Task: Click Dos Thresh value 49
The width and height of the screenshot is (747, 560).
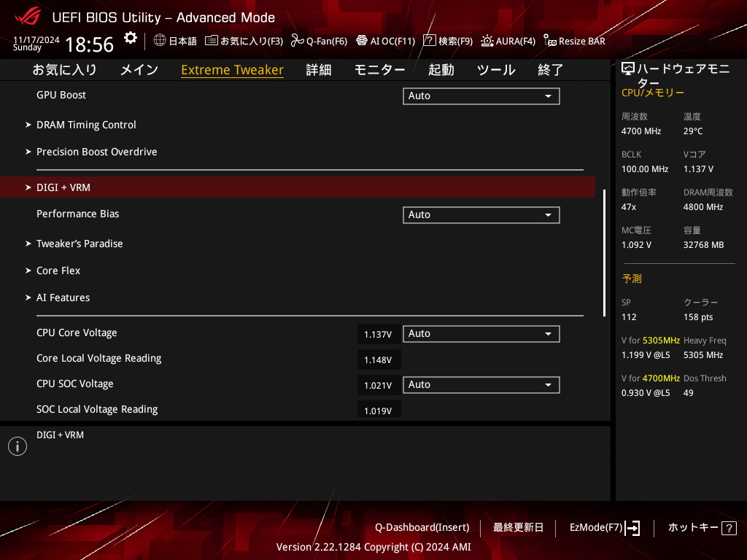Action: [x=689, y=393]
